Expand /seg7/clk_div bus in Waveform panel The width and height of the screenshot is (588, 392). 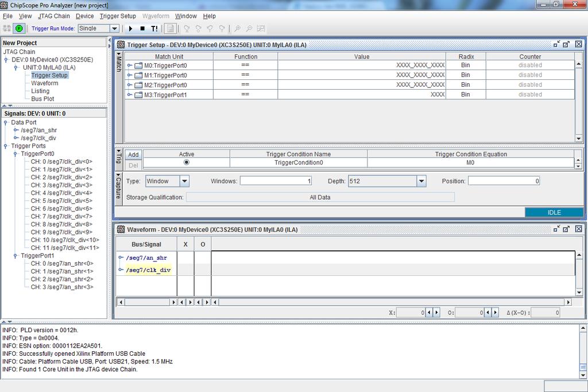coord(121,270)
